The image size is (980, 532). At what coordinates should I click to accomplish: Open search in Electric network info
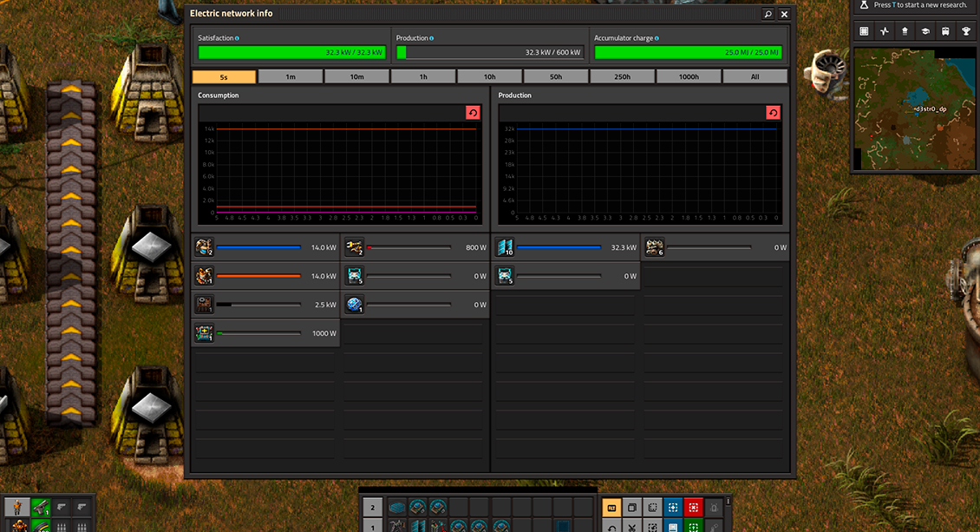click(x=767, y=14)
